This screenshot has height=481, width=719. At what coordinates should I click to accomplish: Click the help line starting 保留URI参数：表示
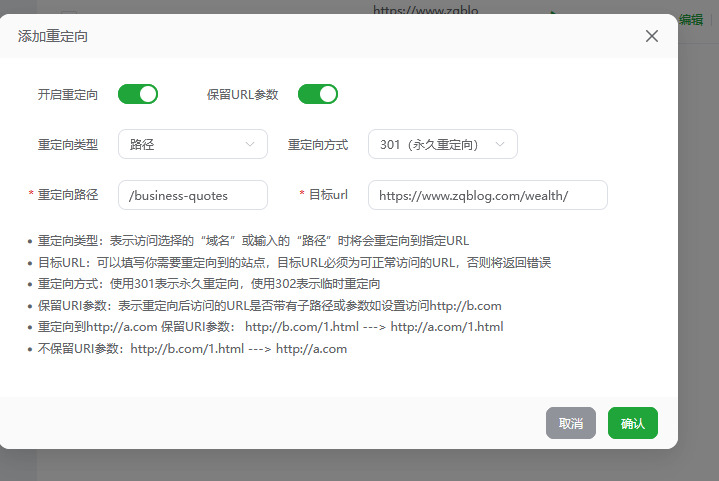(x=270, y=306)
